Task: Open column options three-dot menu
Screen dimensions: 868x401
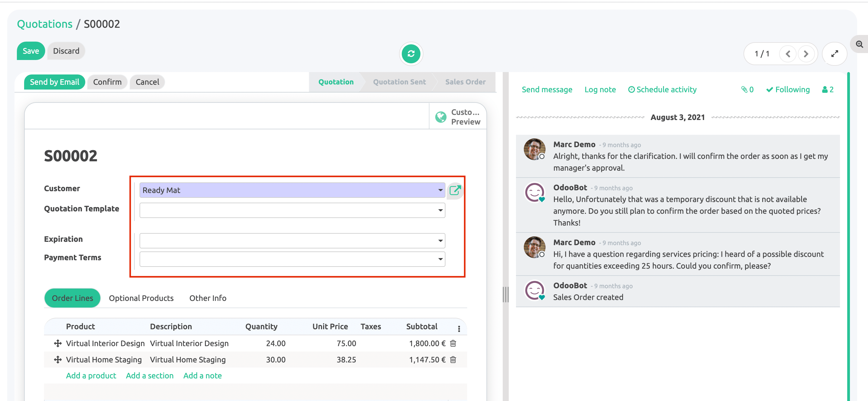Action: point(459,329)
